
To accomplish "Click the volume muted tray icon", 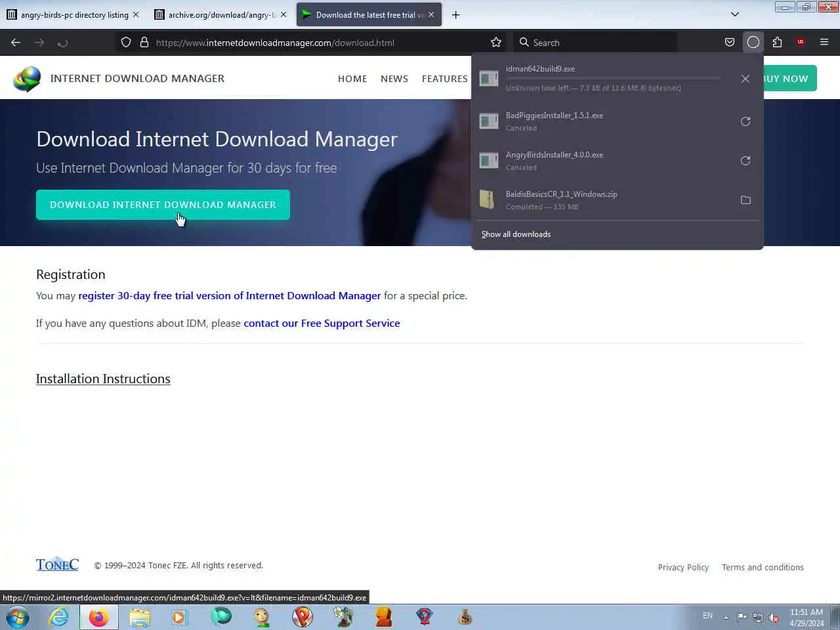I will point(774,618).
